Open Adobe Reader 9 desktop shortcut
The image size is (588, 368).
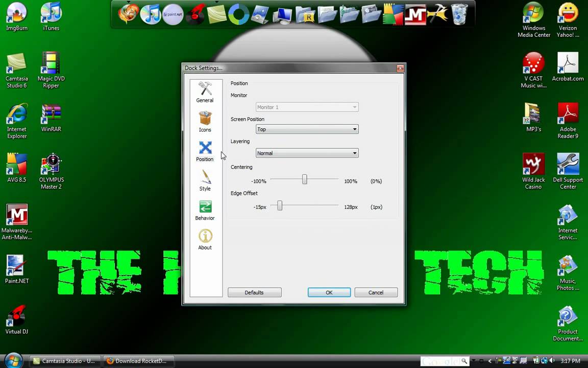click(x=568, y=121)
